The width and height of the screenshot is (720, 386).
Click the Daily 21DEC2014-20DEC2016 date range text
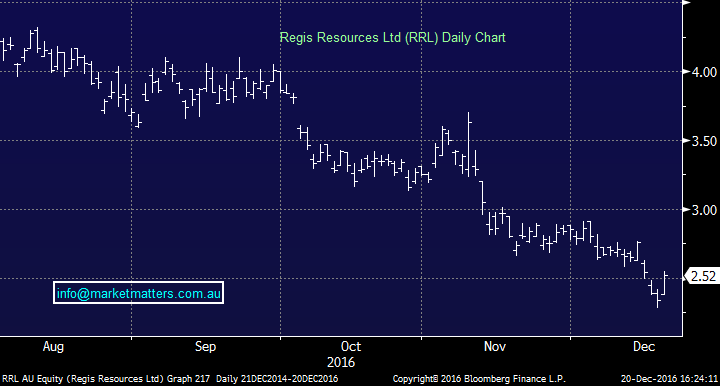(277, 379)
